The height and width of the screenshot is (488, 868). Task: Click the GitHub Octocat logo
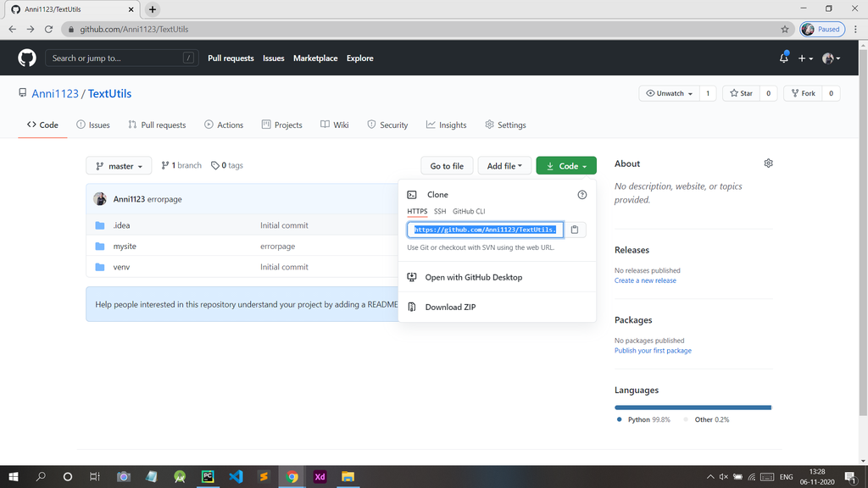click(x=26, y=58)
